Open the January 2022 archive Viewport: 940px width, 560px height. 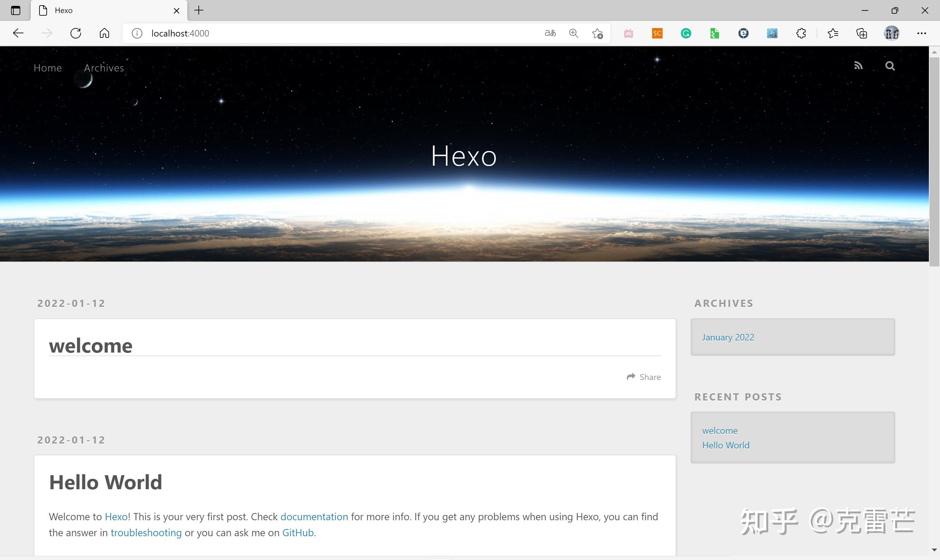tap(728, 337)
